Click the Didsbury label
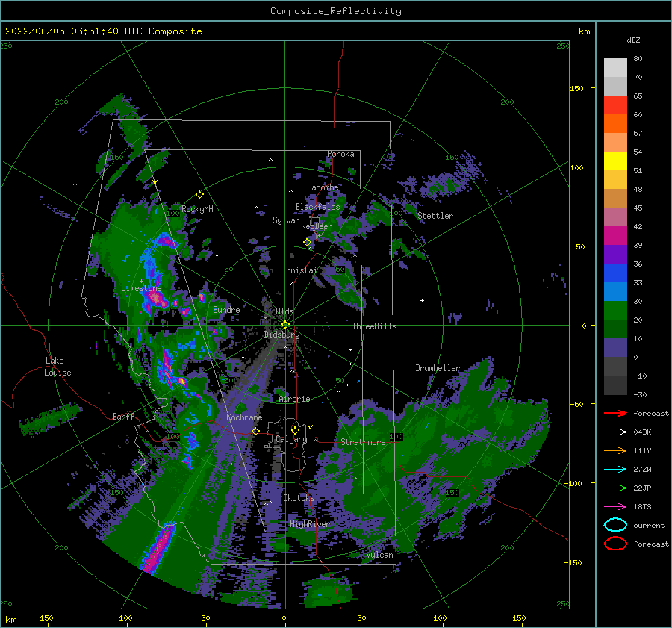This screenshot has width=672, height=628. click(x=281, y=335)
